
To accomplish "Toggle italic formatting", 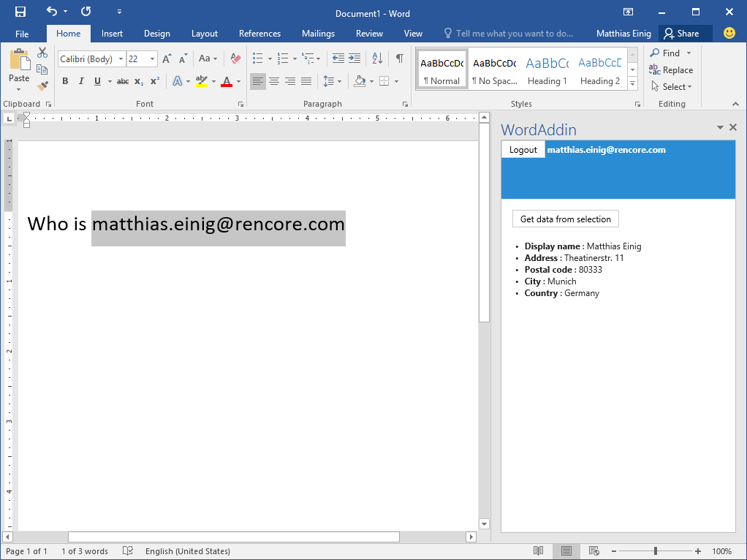I will pos(81,81).
